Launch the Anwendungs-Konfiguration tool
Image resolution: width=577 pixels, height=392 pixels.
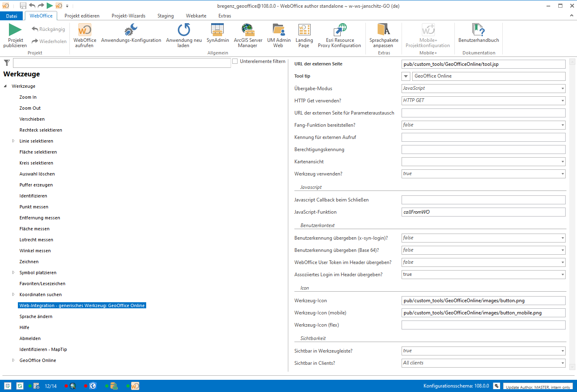click(131, 29)
